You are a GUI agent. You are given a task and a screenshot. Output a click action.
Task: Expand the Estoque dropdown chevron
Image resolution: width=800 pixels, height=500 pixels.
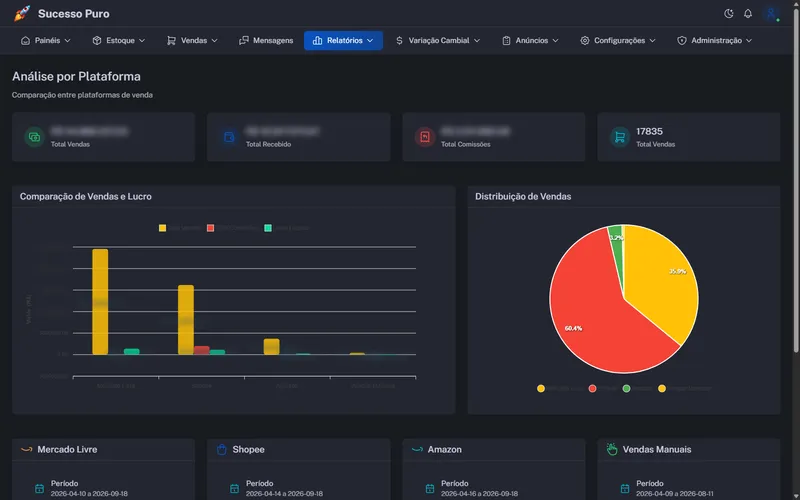142,40
